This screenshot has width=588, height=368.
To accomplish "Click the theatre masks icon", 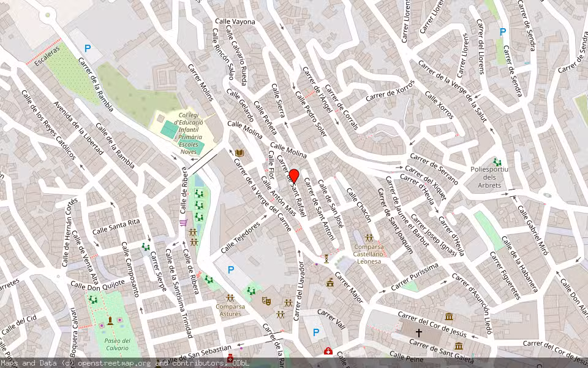I will pyautogui.click(x=266, y=301).
